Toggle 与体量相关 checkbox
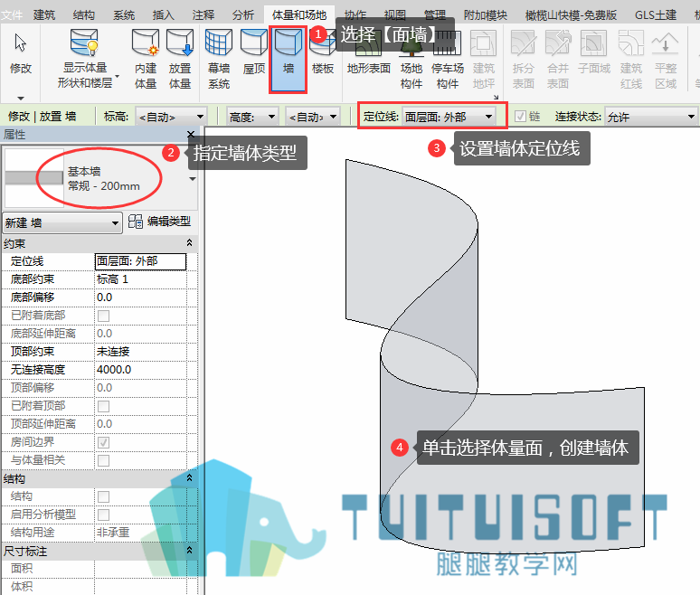 pyautogui.click(x=104, y=460)
